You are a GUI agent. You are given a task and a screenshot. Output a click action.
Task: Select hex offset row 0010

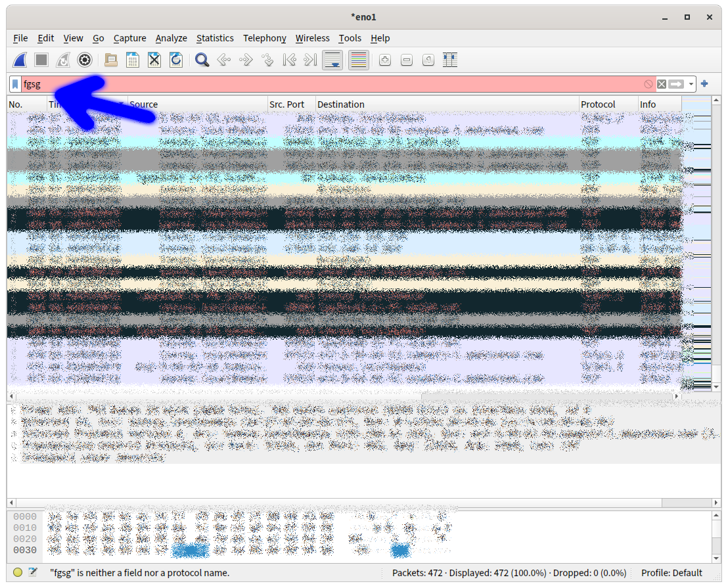[x=24, y=528]
